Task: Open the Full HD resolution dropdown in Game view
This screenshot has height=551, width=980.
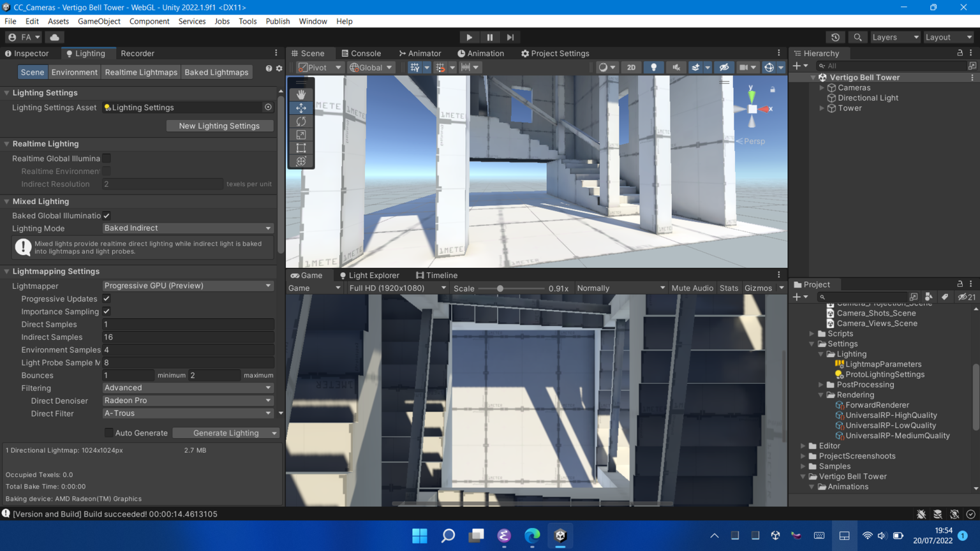Action: [x=396, y=288]
